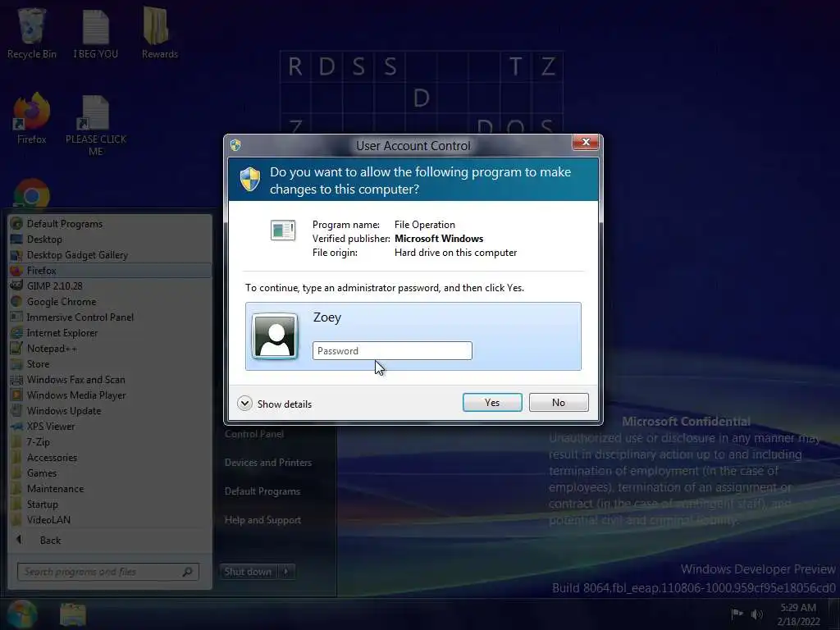Open Windows Update from programs list
Image resolution: width=840 pixels, height=630 pixels.
110,411
